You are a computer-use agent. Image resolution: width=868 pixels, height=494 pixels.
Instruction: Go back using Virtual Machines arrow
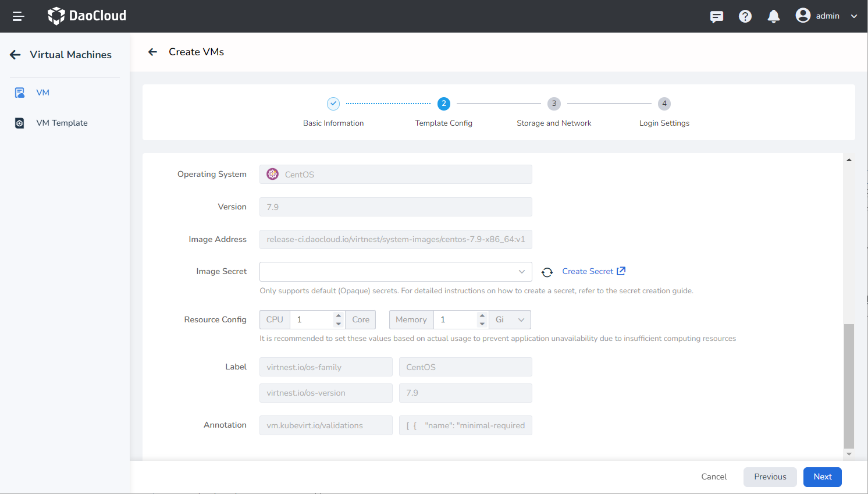tap(16, 55)
